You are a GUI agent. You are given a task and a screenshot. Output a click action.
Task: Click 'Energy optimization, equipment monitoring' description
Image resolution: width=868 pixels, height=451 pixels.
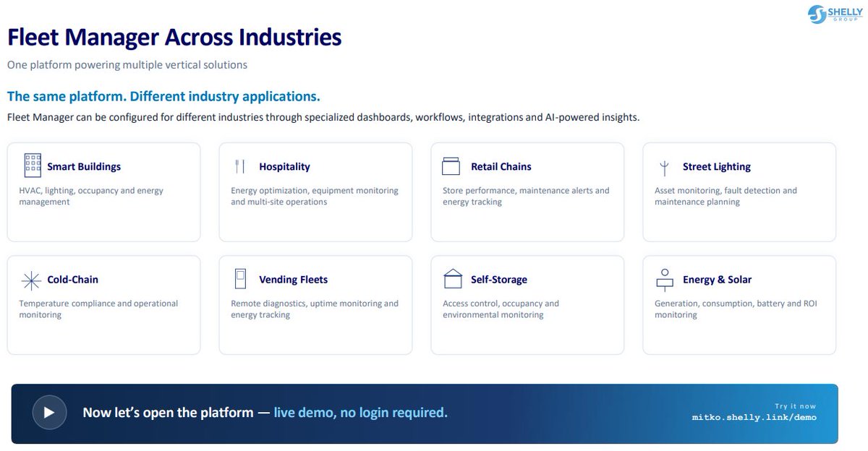315,196
